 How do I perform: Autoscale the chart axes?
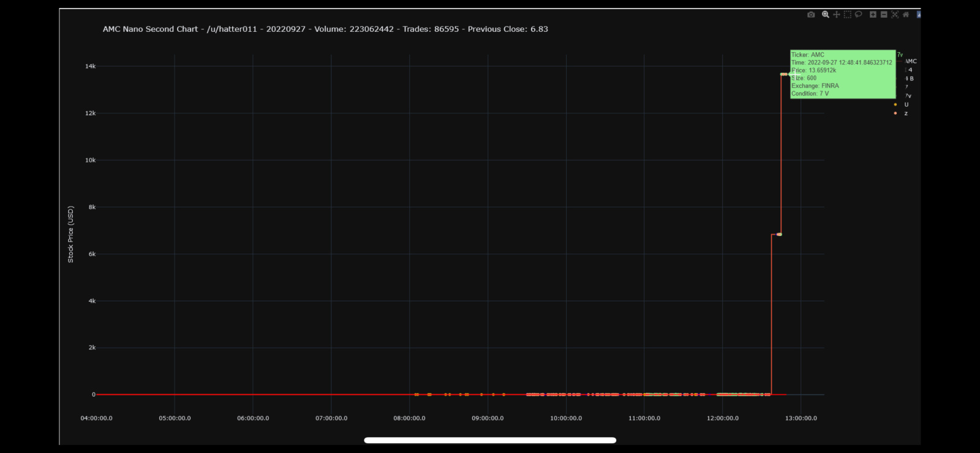pos(895,15)
